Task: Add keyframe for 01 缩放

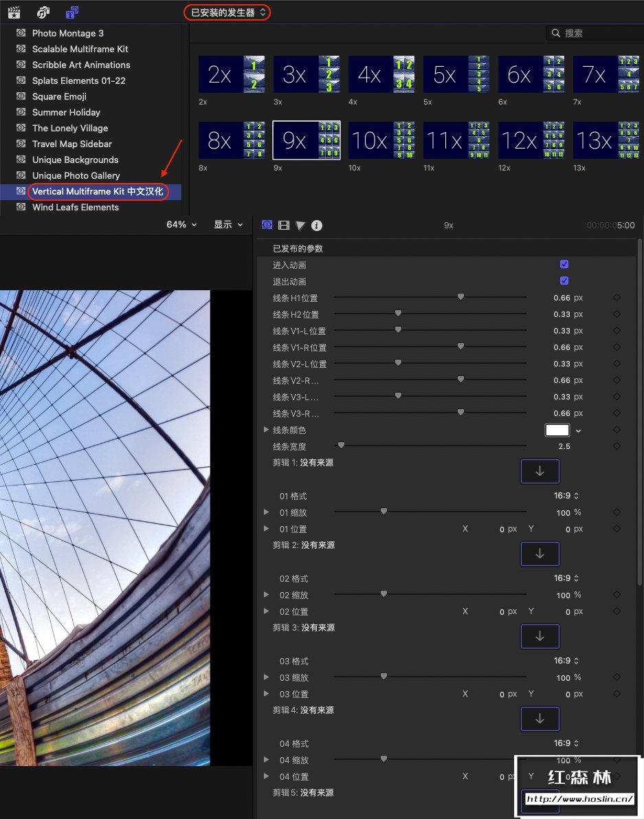Action: pos(617,512)
